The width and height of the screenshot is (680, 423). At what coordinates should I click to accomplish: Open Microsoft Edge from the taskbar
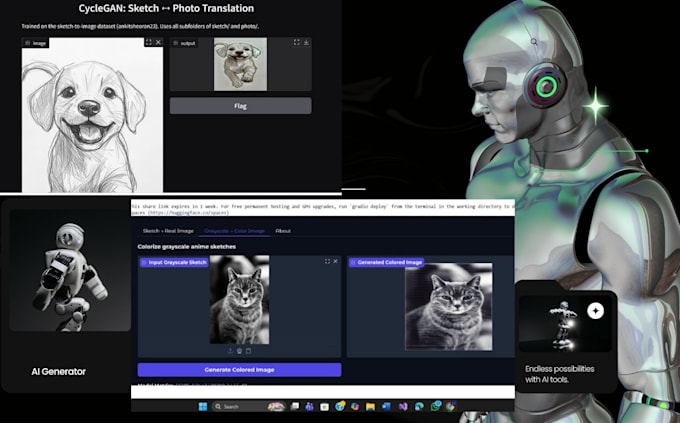(419, 407)
